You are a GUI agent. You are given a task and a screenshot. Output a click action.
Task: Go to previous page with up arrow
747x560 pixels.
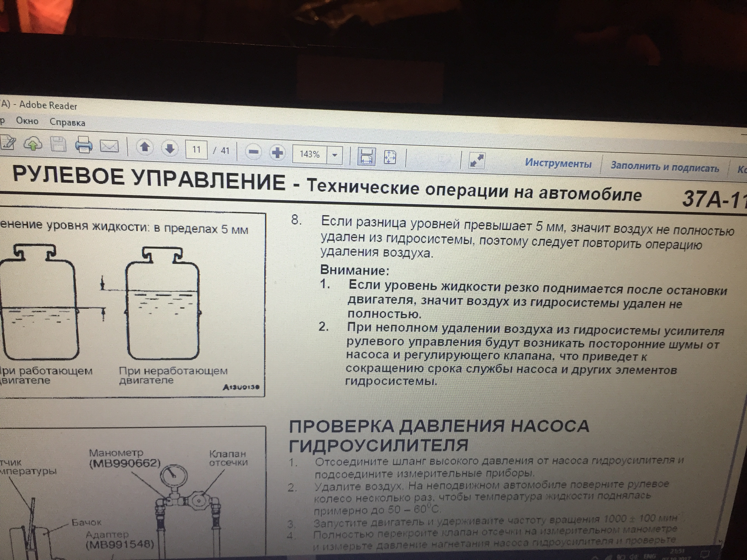click(145, 148)
